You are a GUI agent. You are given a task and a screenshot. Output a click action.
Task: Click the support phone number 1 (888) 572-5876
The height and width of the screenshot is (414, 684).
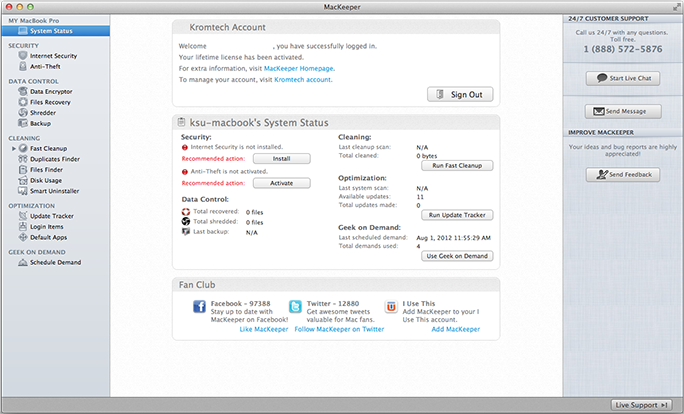click(x=623, y=49)
